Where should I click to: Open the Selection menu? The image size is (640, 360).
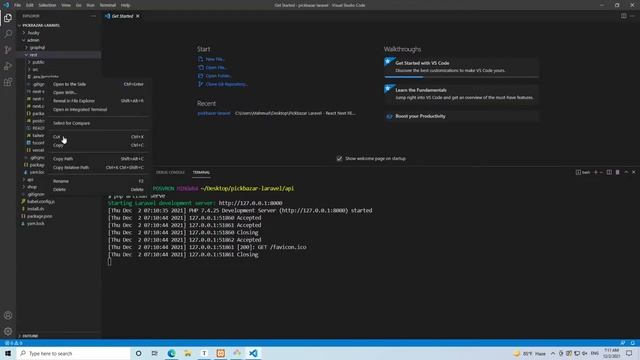click(47, 5)
